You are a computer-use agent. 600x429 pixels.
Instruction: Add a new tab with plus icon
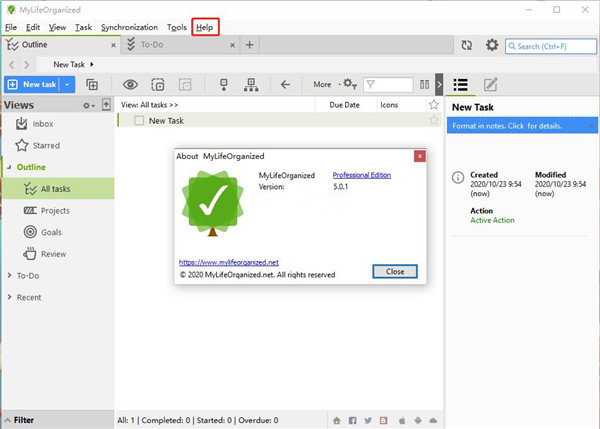pyautogui.click(x=249, y=45)
